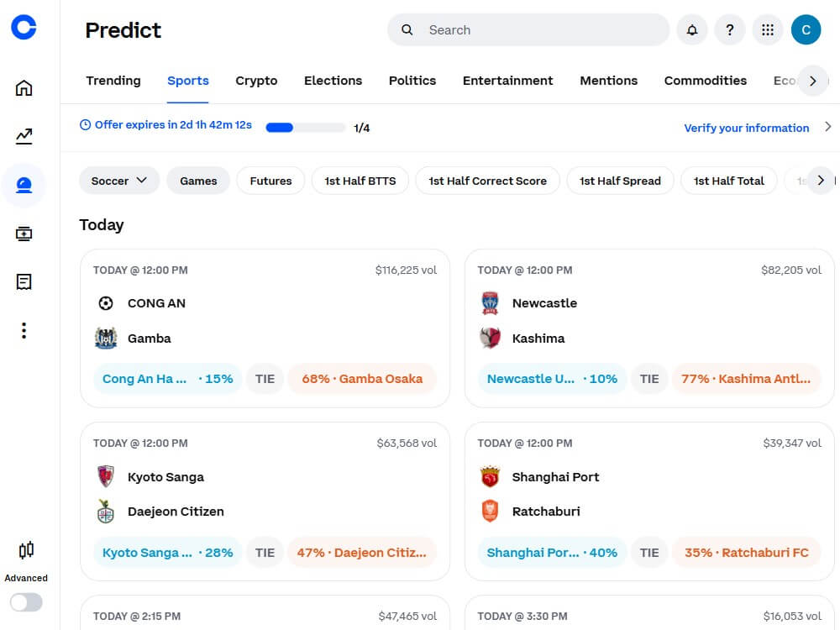Pick TIE in Shanghai Port vs Ratchaburi

(649, 553)
